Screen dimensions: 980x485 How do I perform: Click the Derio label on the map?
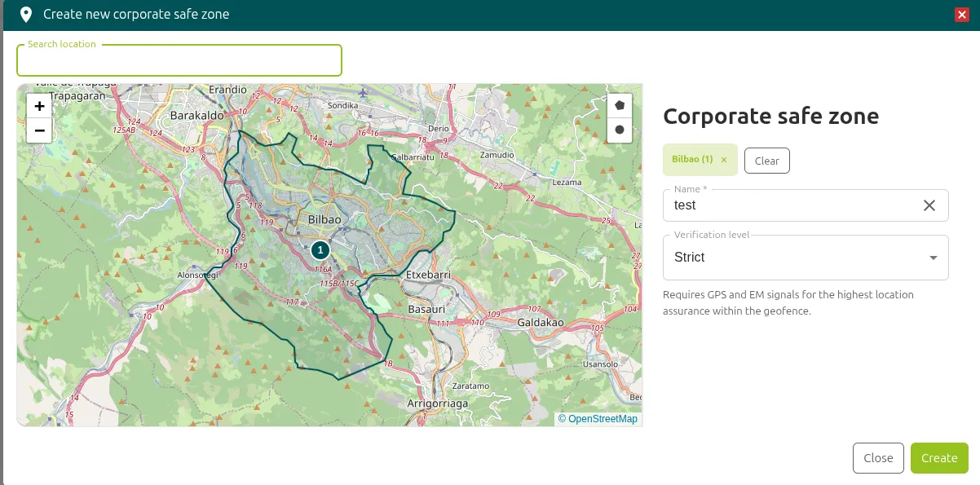(439, 128)
